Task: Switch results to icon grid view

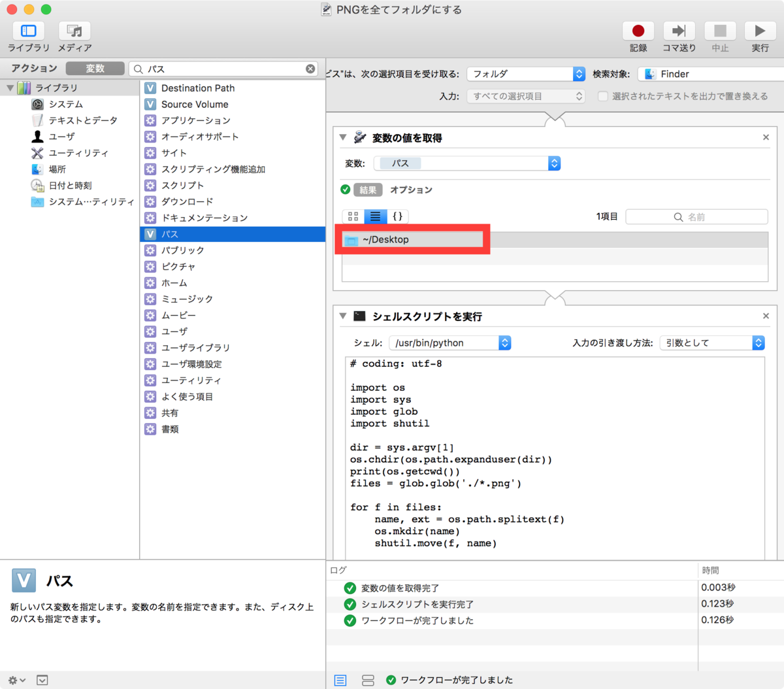Action: point(353,216)
